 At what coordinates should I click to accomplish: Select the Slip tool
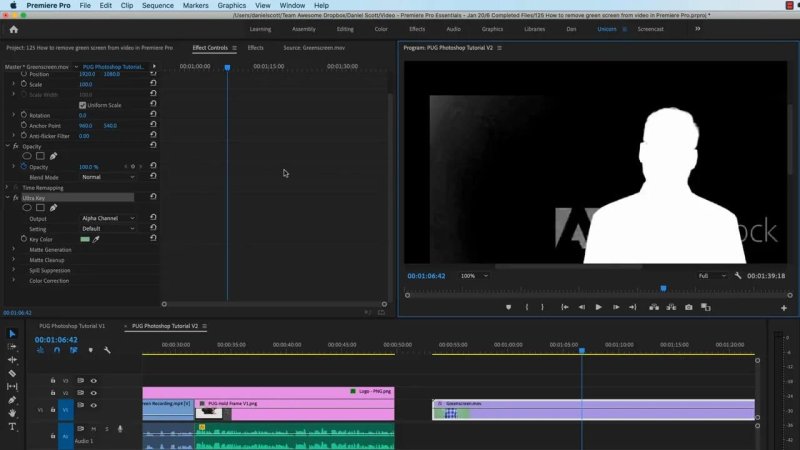point(12,387)
